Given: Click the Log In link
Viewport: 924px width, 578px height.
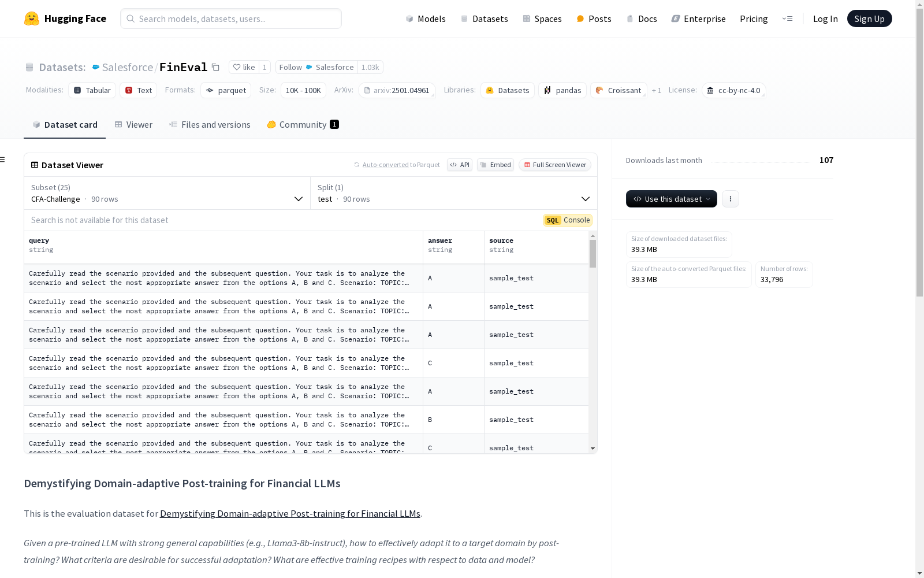Looking at the screenshot, I should coord(825,18).
